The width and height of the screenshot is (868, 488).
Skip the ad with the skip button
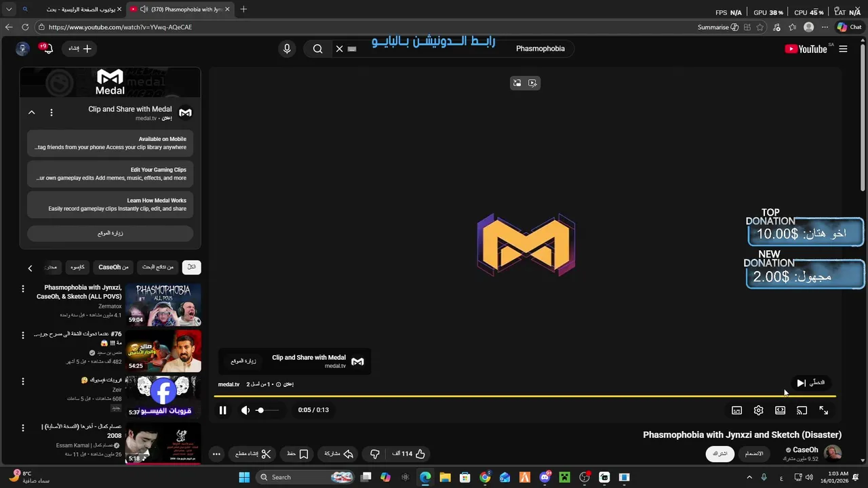811,383
